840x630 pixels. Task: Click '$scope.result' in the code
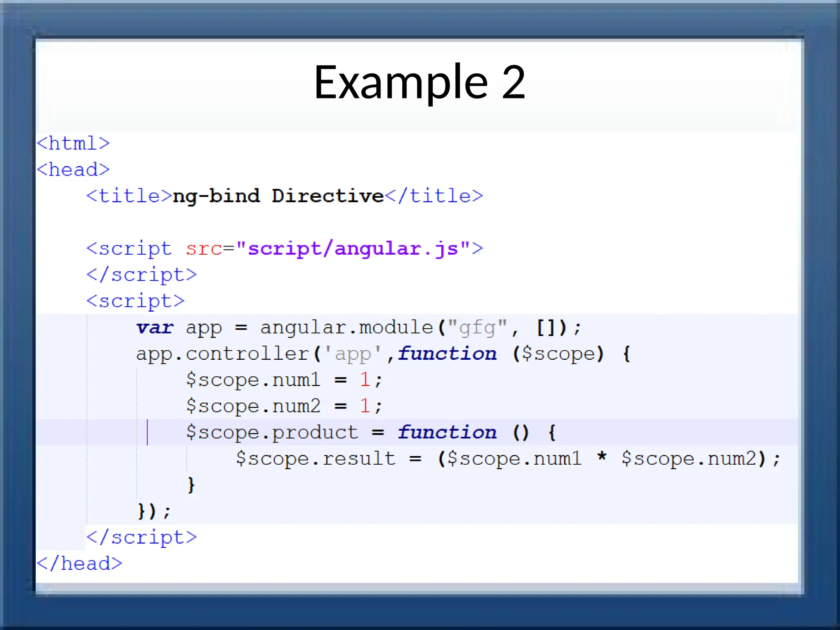coord(315,459)
